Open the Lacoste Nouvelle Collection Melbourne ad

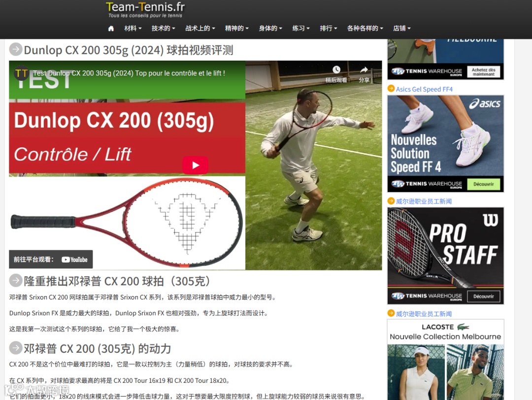[x=445, y=360]
